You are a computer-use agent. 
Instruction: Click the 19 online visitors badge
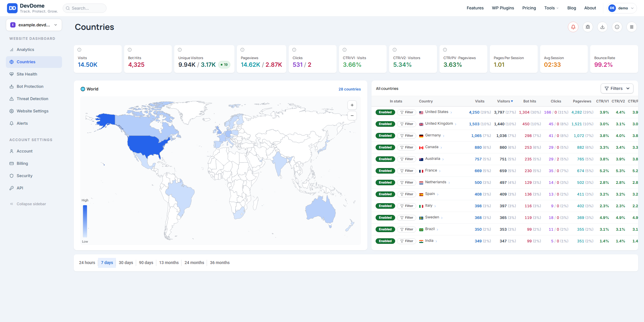point(224,65)
